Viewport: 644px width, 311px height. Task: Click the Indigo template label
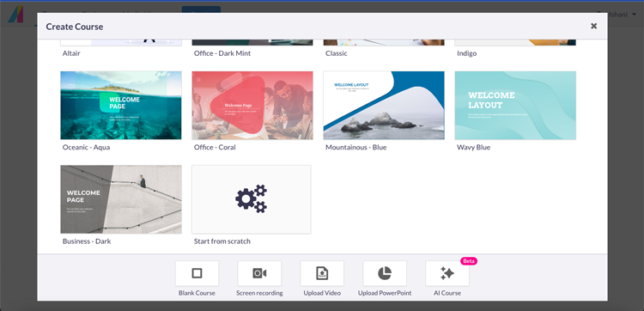click(x=466, y=53)
